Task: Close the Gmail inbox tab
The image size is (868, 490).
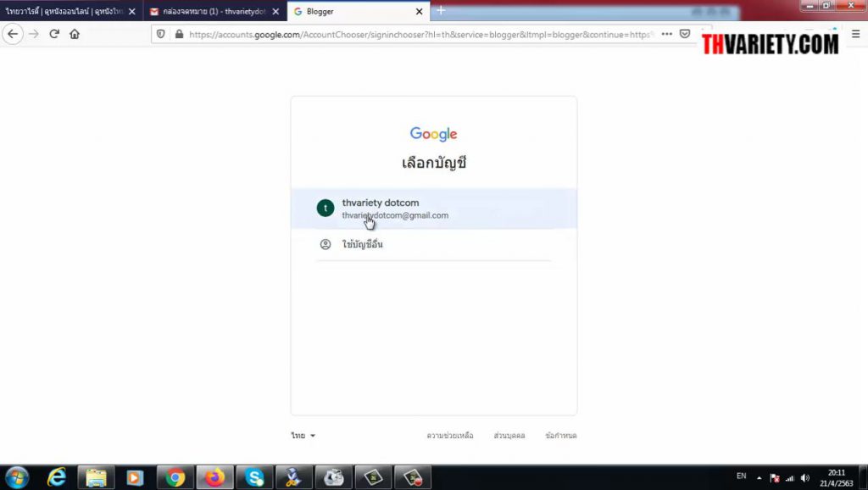Action: pyautogui.click(x=275, y=11)
